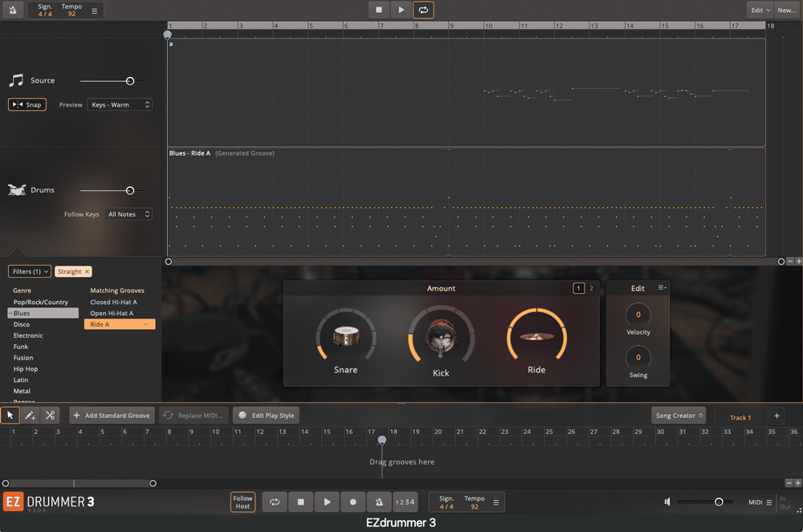Remove the Straight filter tag
803x532 pixels.
click(87, 272)
